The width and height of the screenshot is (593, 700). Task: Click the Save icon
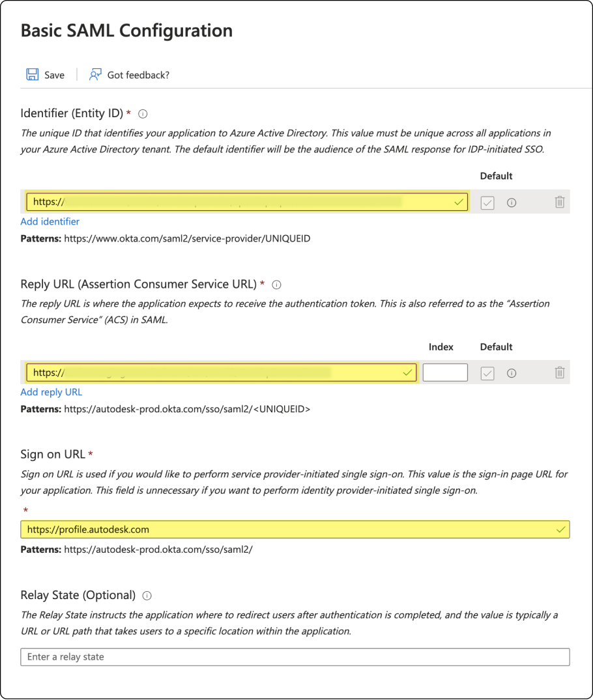[32, 74]
